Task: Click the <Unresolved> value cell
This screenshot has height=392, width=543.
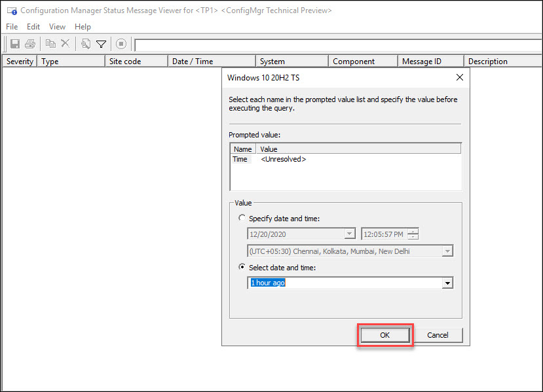Action: [x=283, y=159]
